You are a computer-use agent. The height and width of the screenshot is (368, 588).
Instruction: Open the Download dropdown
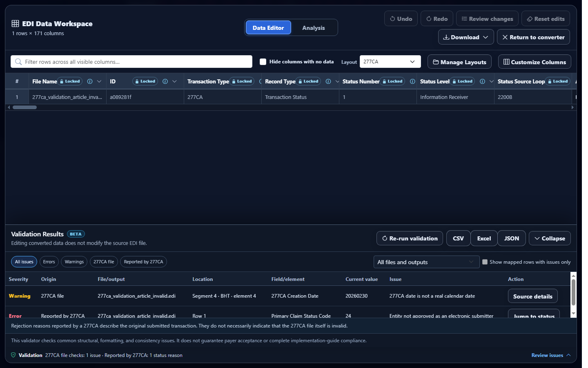click(466, 37)
